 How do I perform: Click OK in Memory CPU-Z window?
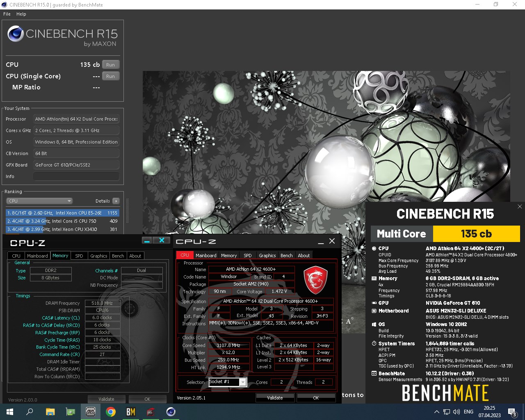point(147,399)
